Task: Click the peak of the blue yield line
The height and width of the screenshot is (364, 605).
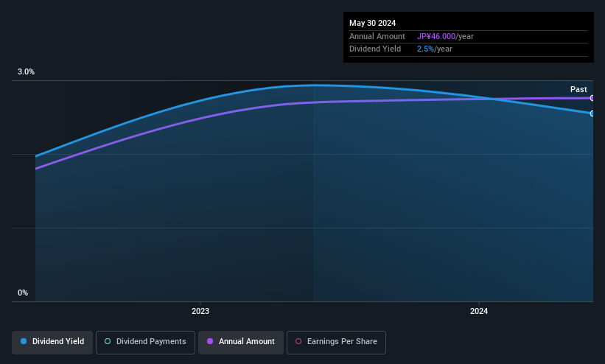Action: click(314, 85)
